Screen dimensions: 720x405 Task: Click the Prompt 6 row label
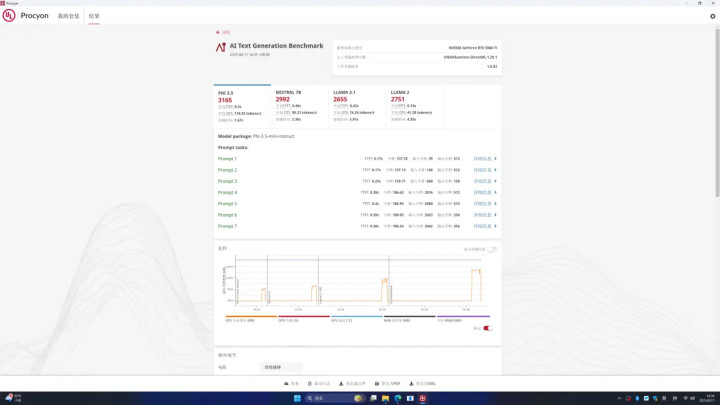(x=227, y=215)
